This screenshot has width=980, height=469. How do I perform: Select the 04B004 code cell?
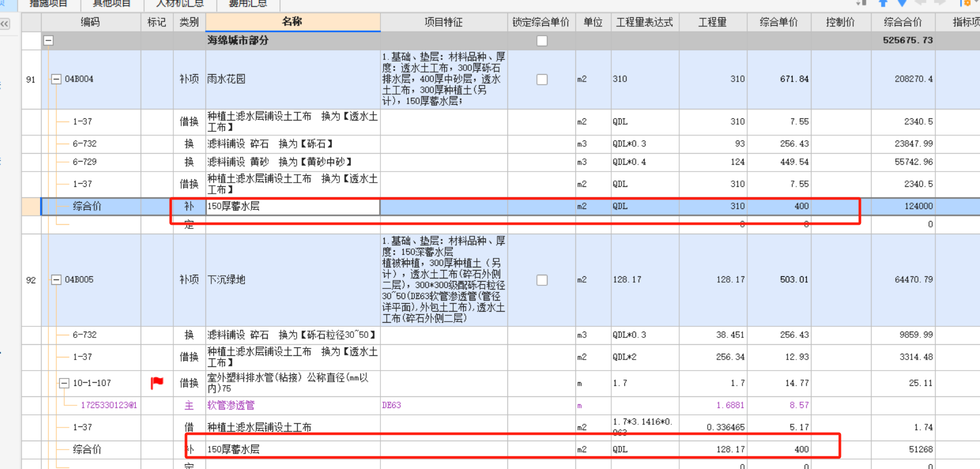(79, 79)
